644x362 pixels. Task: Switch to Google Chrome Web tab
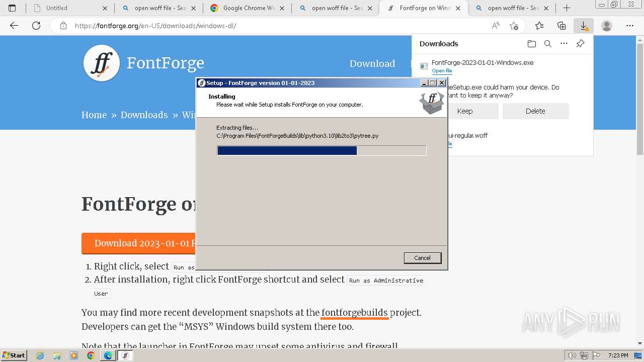(x=249, y=8)
